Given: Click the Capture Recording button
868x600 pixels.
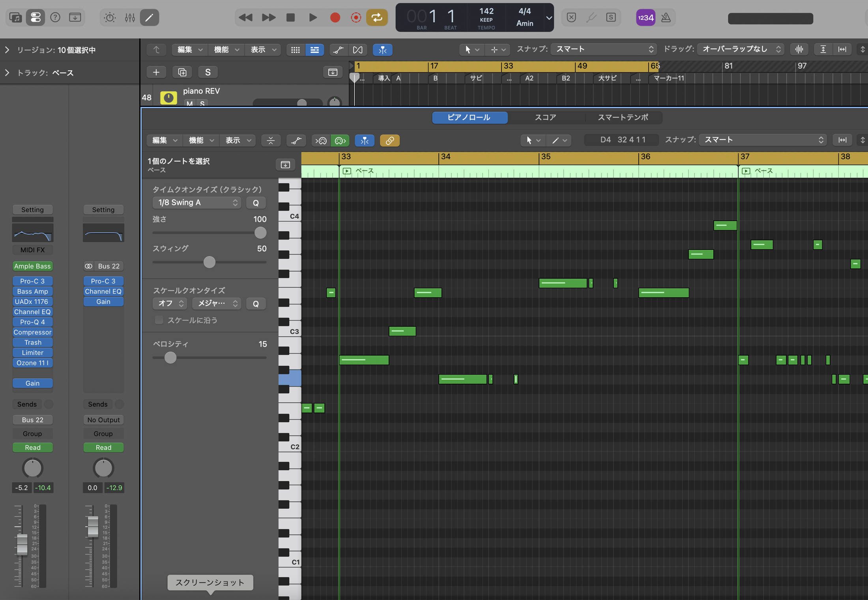Looking at the screenshot, I should click(356, 17).
